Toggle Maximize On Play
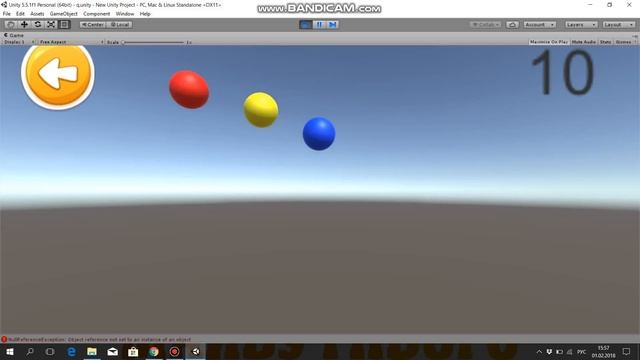640x360 pixels. point(549,42)
